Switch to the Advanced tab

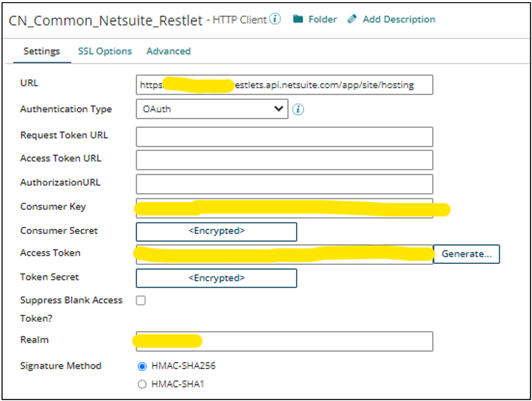(x=168, y=51)
